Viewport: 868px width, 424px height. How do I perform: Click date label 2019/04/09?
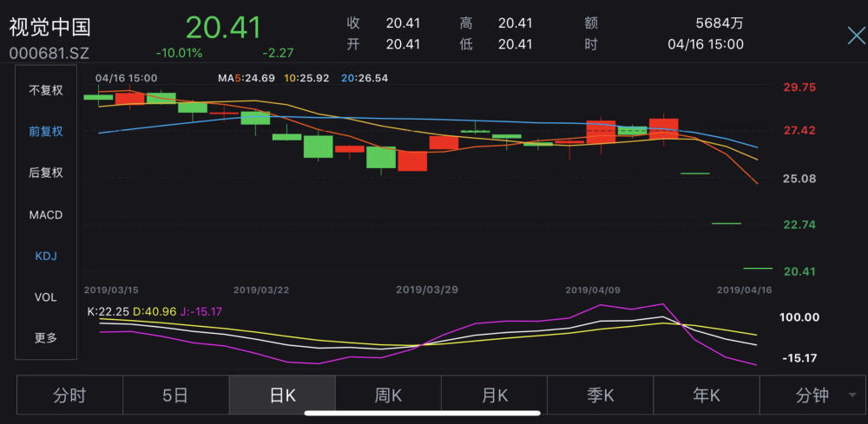pos(594,290)
